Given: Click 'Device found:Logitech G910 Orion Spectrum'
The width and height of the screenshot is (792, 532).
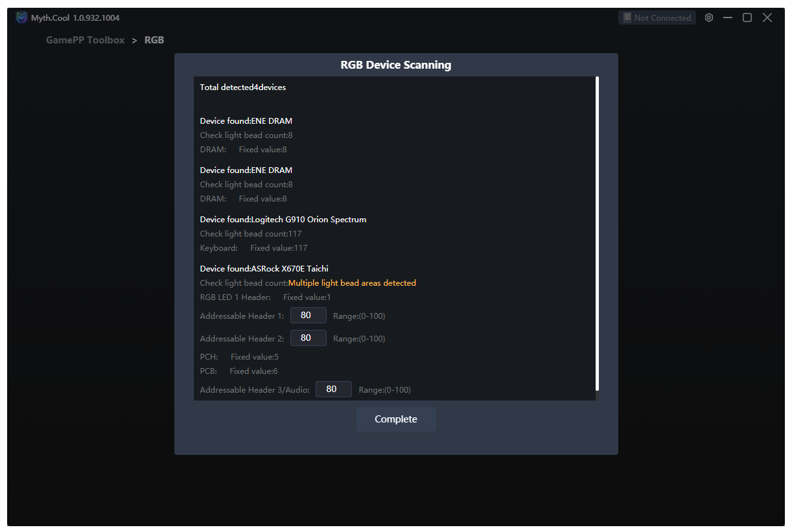Looking at the screenshot, I should [x=283, y=220].
